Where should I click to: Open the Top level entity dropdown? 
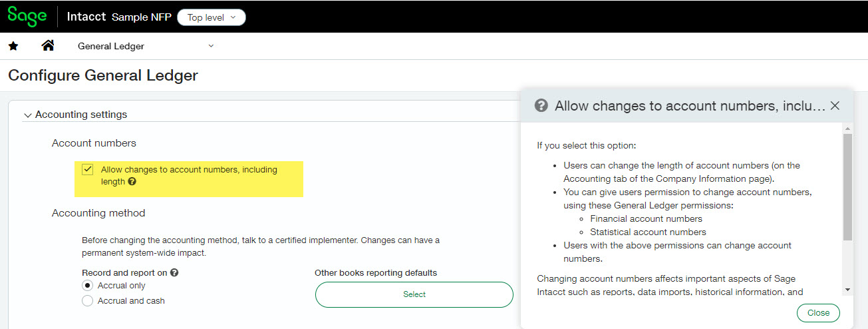pos(212,17)
